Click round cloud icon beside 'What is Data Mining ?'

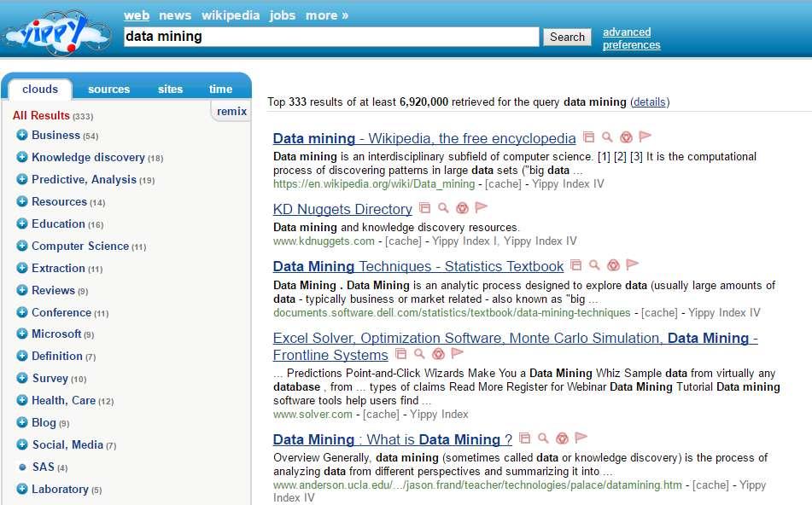point(562,438)
